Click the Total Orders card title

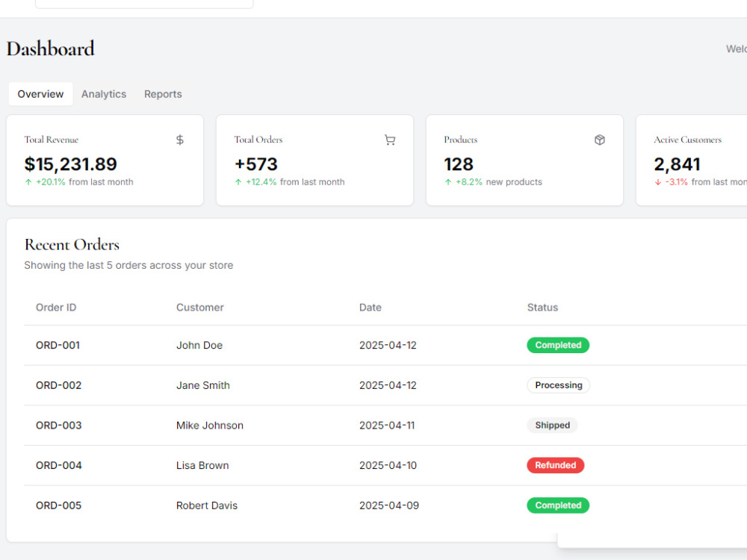click(258, 140)
